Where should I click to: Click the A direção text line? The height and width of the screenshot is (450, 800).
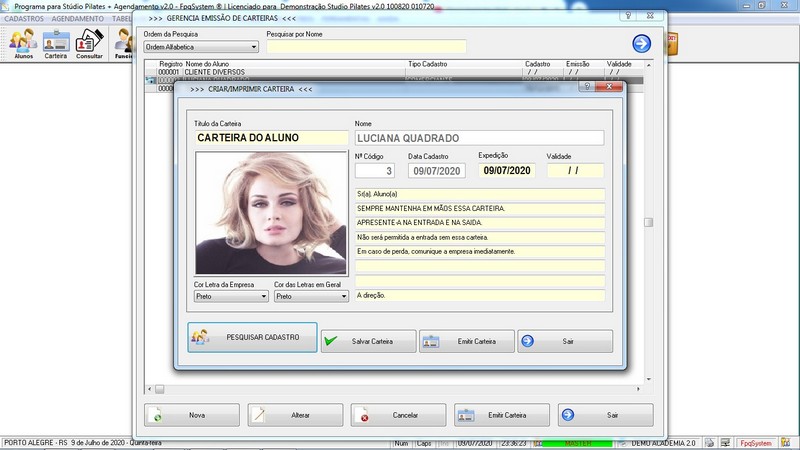(480, 295)
